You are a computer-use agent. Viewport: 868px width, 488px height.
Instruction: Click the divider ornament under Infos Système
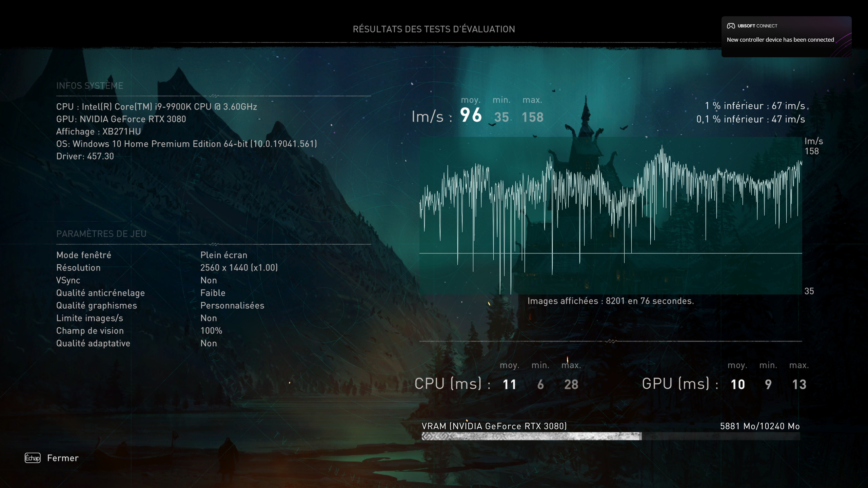pyautogui.click(x=214, y=96)
